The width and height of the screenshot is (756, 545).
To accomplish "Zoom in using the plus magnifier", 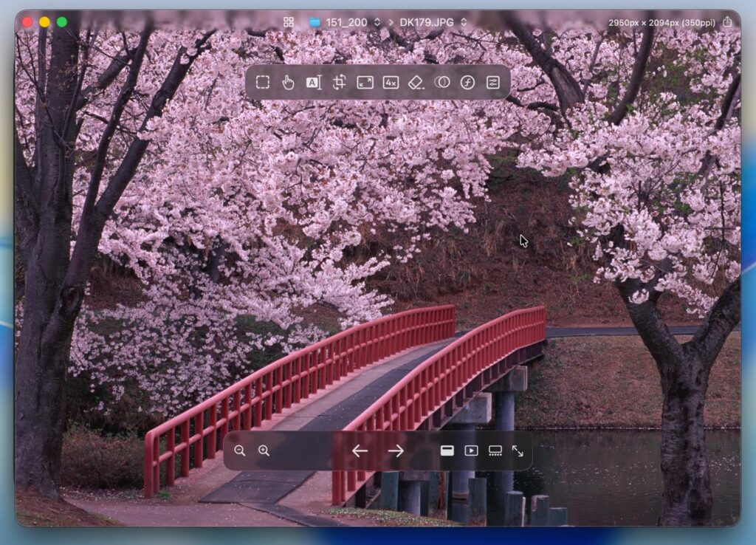I will 264,450.
